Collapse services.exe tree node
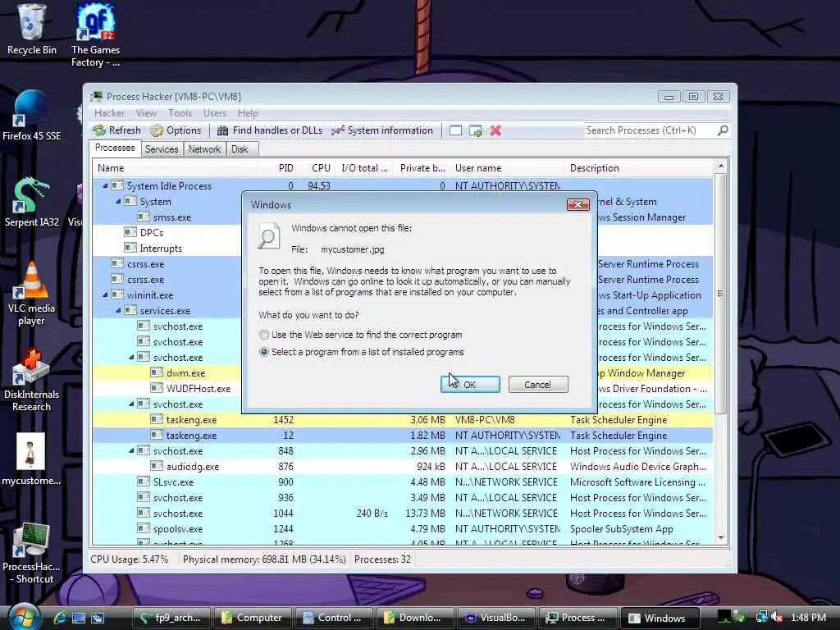 (x=118, y=311)
